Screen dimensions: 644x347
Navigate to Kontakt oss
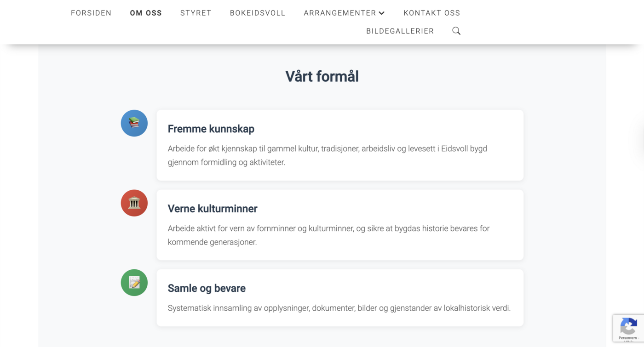(432, 13)
